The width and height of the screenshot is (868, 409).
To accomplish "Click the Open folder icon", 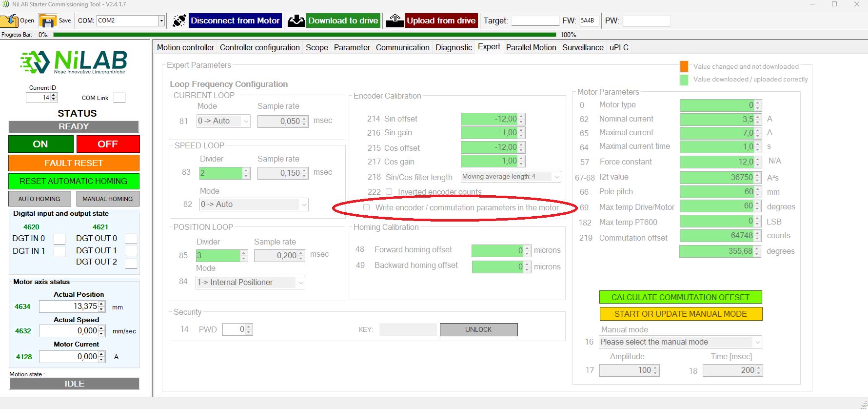I will (x=9, y=20).
